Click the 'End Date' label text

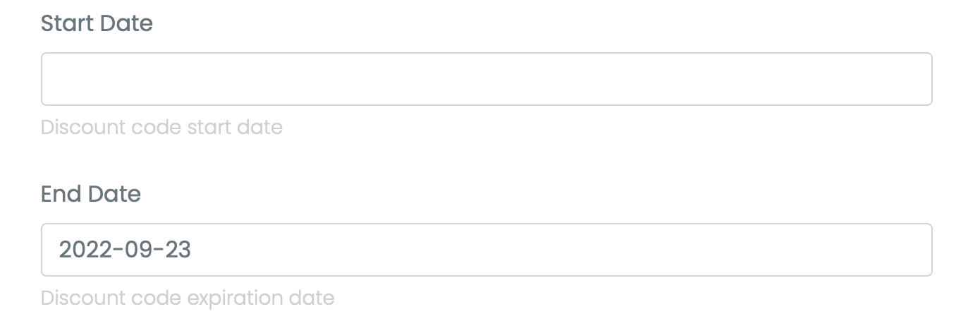(91, 194)
